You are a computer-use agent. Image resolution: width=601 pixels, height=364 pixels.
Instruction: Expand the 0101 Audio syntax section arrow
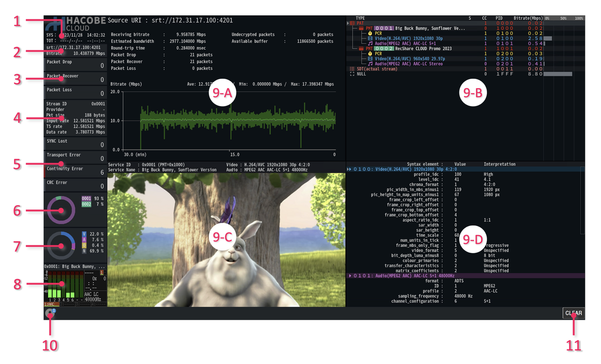click(x=350, y=276)
